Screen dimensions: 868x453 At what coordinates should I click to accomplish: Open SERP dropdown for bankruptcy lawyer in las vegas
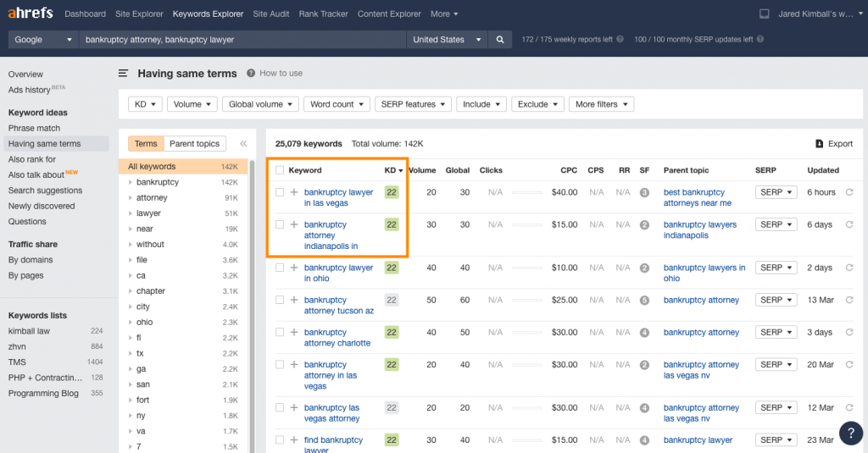[776, 192]
